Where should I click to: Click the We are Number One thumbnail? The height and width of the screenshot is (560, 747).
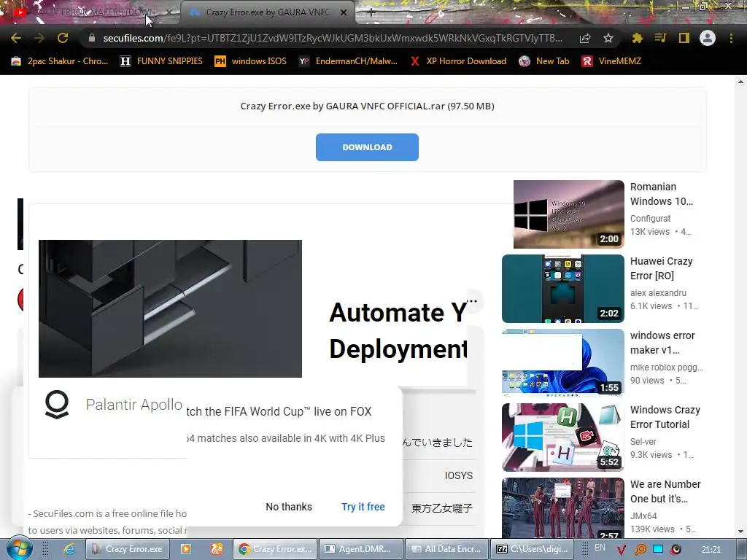point(562,507)
